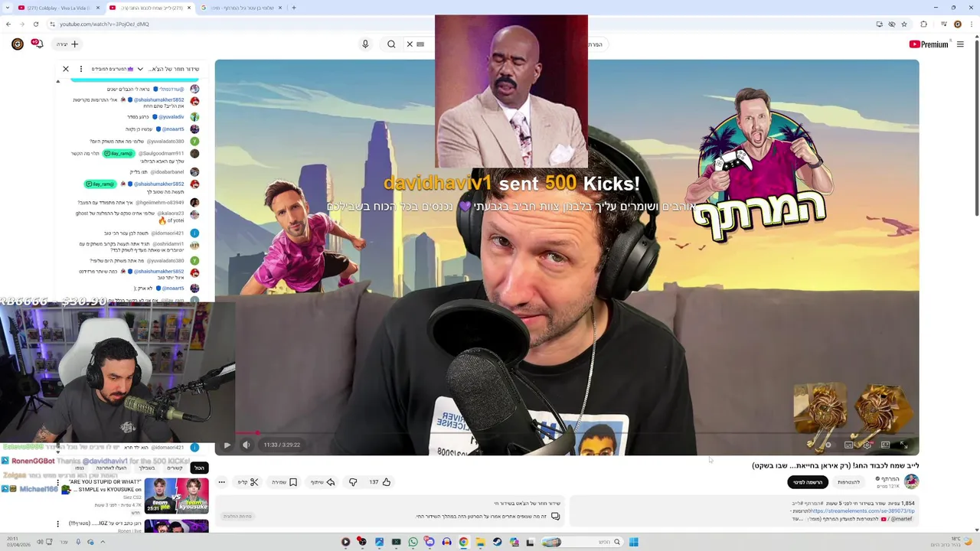Open WhatsApp from the taskbar

click(x=413, y=542)
